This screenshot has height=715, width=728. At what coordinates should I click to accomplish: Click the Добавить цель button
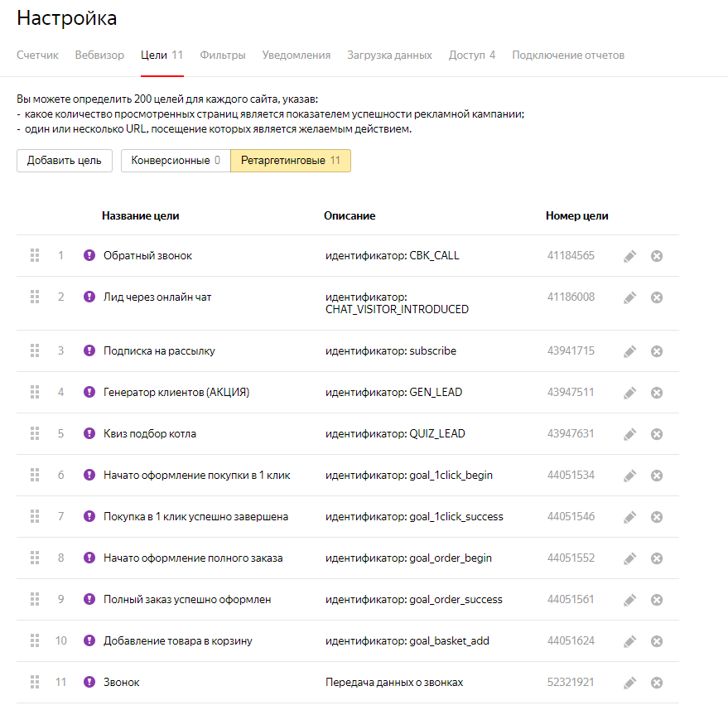tap(64, 161)
